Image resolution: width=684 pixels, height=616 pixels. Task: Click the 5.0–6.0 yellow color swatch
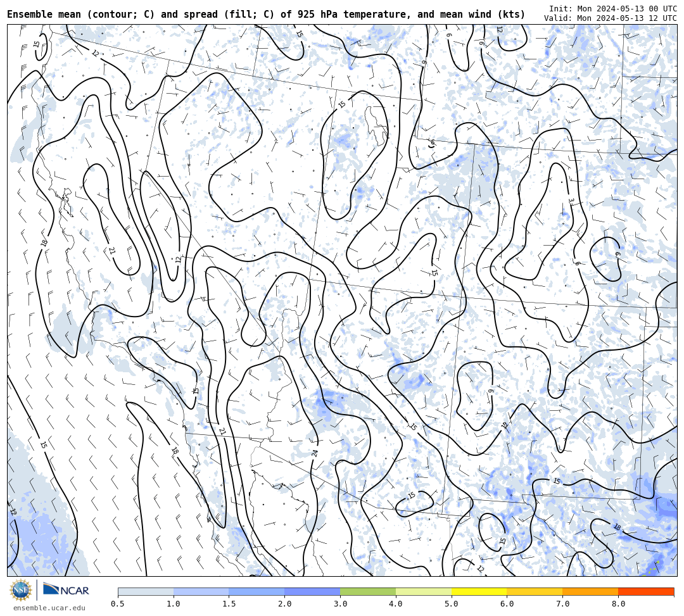tap(479, 591)
